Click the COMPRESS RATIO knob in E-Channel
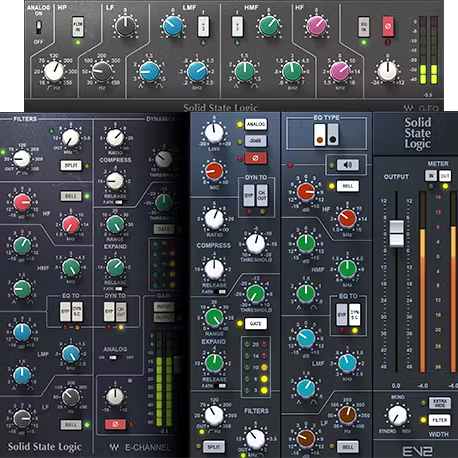This screenshot has width=458, height=458. pos(115,138)
